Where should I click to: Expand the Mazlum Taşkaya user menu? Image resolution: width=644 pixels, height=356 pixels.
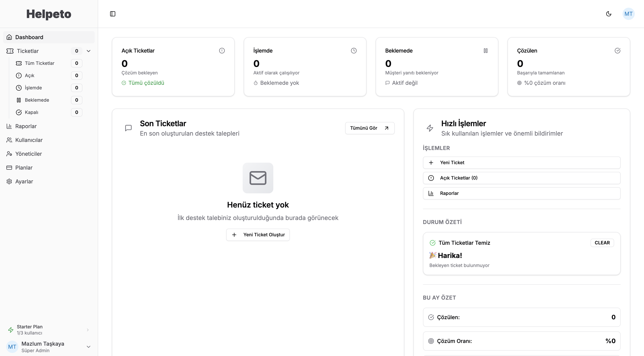(89, 347)
